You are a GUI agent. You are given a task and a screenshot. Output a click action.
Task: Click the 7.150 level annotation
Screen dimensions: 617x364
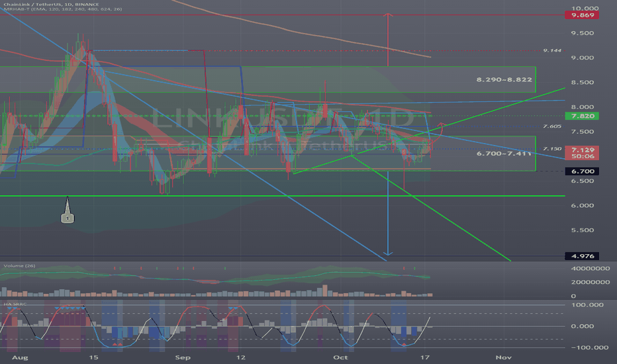click(x=553, y=149)
